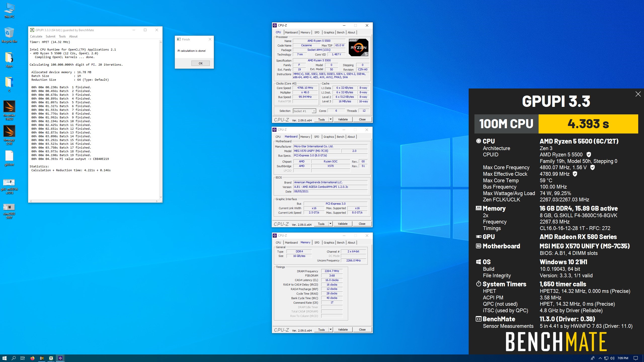The height and width of the screenshot is (362, 644).
Task: Open Graphics tab in top CPU-Z window
Action: 329,32
